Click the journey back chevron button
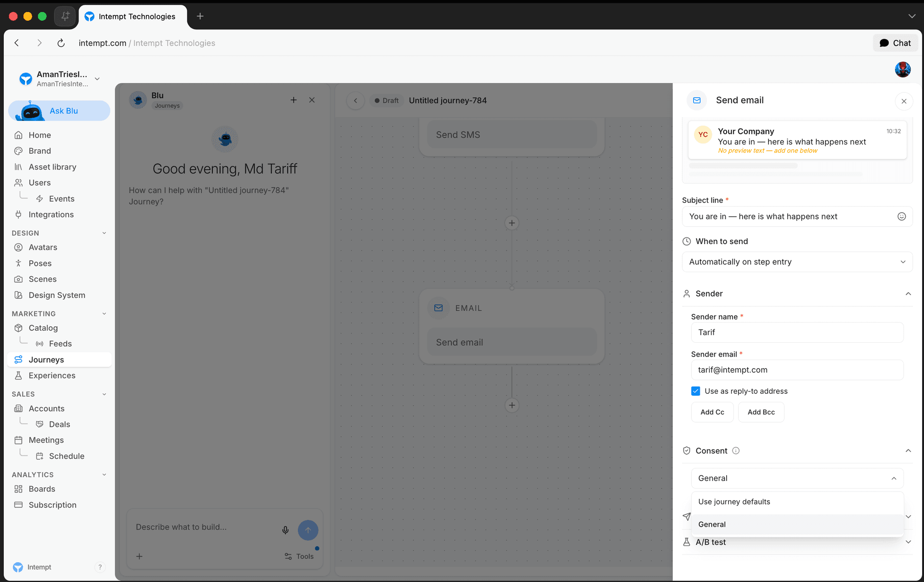 click(356, 101)
